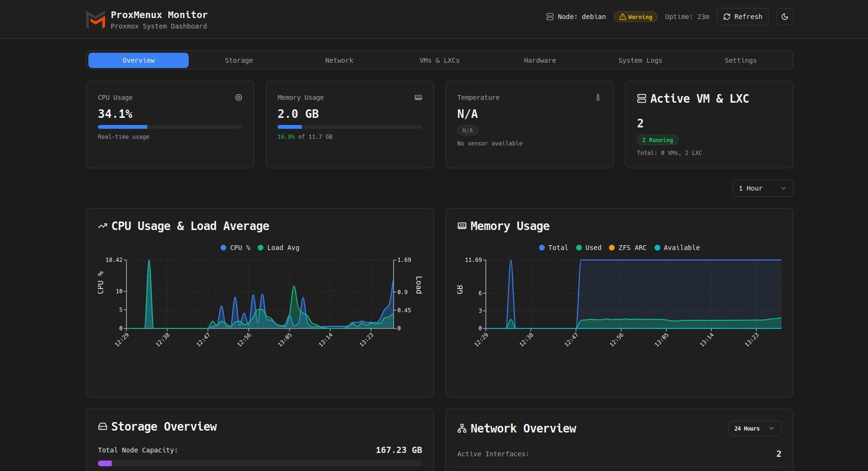Image resolution: width=868 pixels, height=471 pixels.
Task: Click the ProxMenux Monitor logo icon
Action: coord(96,19)
